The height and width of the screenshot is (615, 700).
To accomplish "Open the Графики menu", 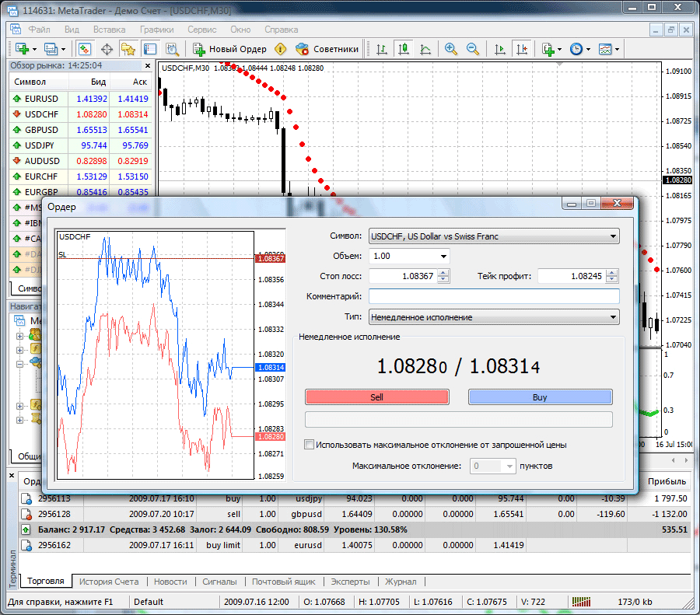I will point(156,30).
